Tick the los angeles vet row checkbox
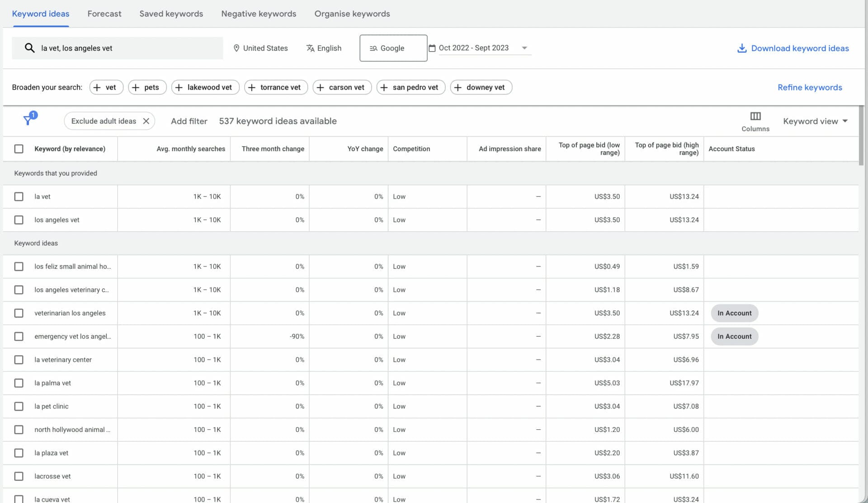Image resolution: width=868 pixels, height=503 pixels. tap(19, 220)
